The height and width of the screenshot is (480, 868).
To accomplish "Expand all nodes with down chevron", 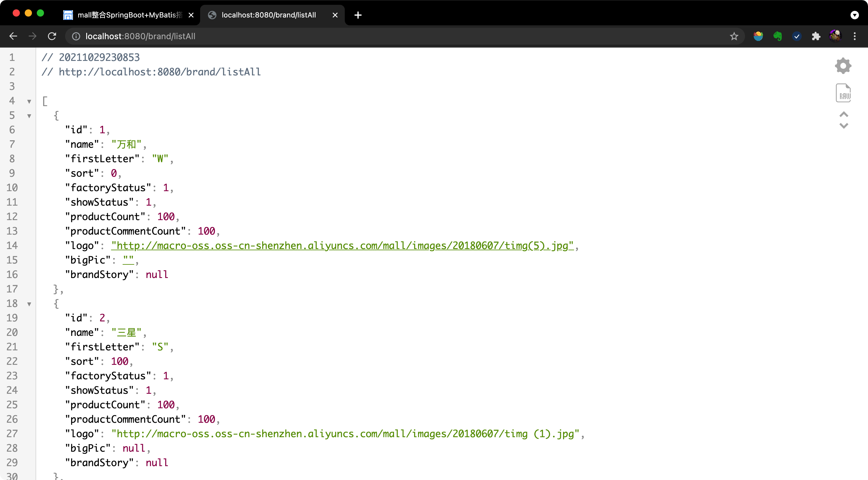I will pos(844,126).
